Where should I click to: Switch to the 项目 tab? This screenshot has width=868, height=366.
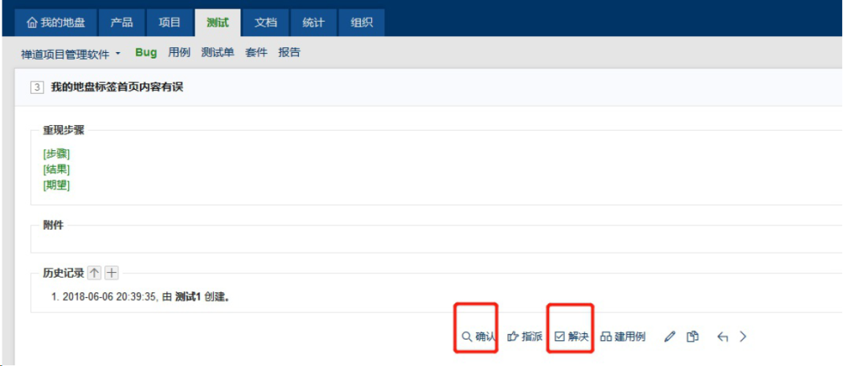[x=170, y=22]
